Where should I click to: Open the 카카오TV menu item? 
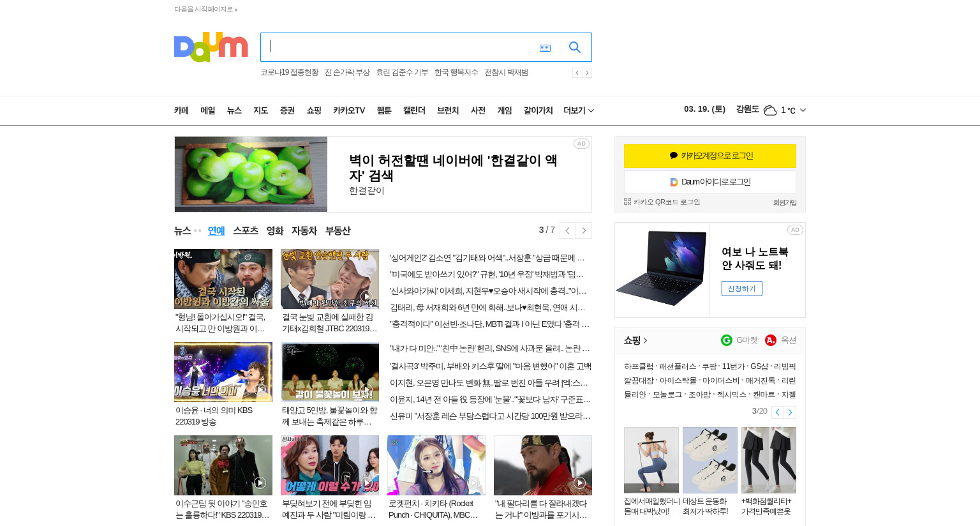349,110
